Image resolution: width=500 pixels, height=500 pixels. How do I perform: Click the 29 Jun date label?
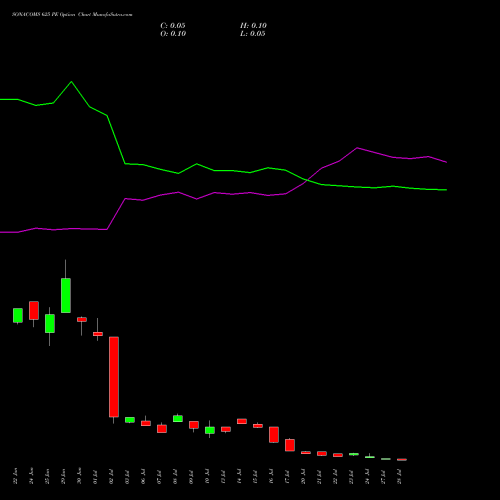pos(63,476)
